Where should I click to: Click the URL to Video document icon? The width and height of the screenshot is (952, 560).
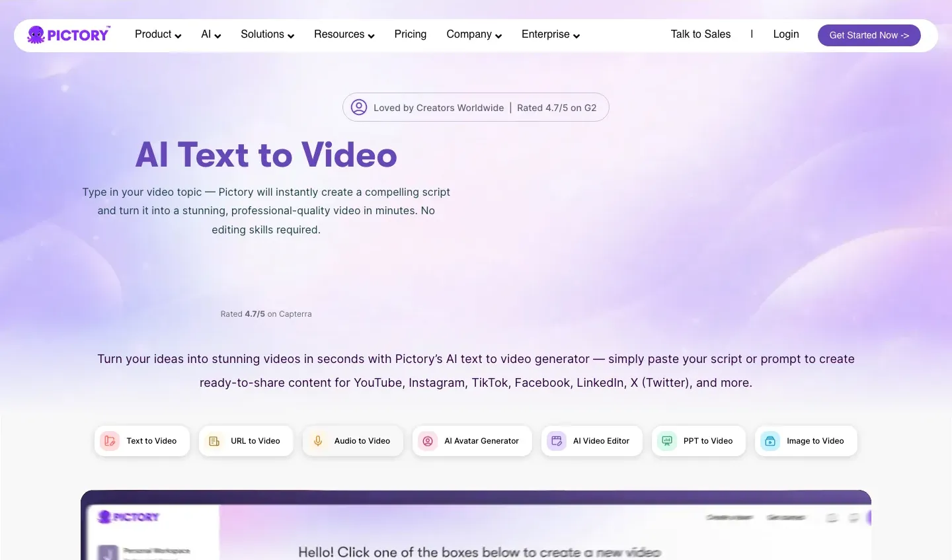click(x=214, y=441)
